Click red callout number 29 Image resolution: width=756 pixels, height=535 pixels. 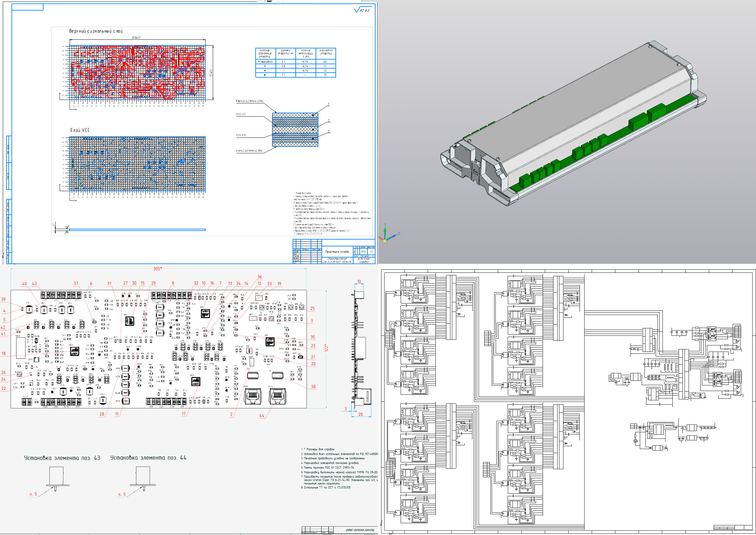click(153, 283)
